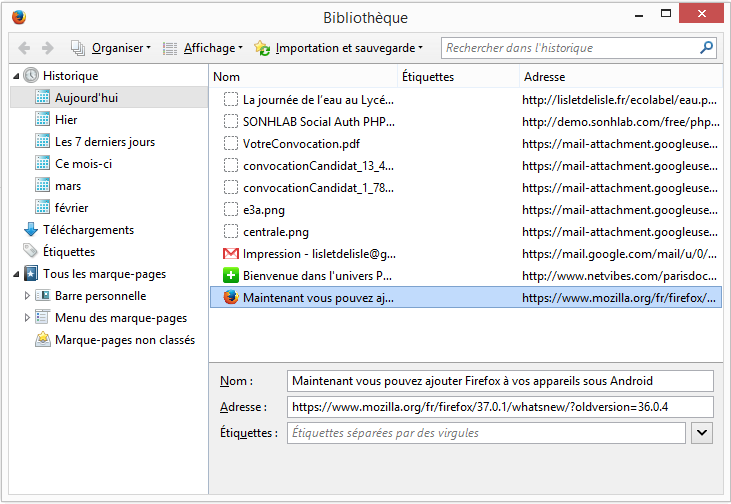Image resolution: width=731 pixels, height=504 pixels.
Task: Expand the Barre personnelle folder
Action: (28, 296)
